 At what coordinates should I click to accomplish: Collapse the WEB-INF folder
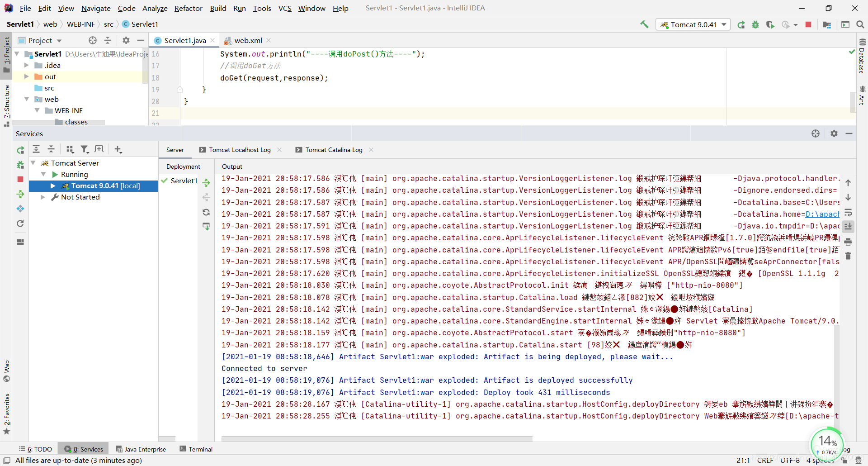tap(37, 110)
